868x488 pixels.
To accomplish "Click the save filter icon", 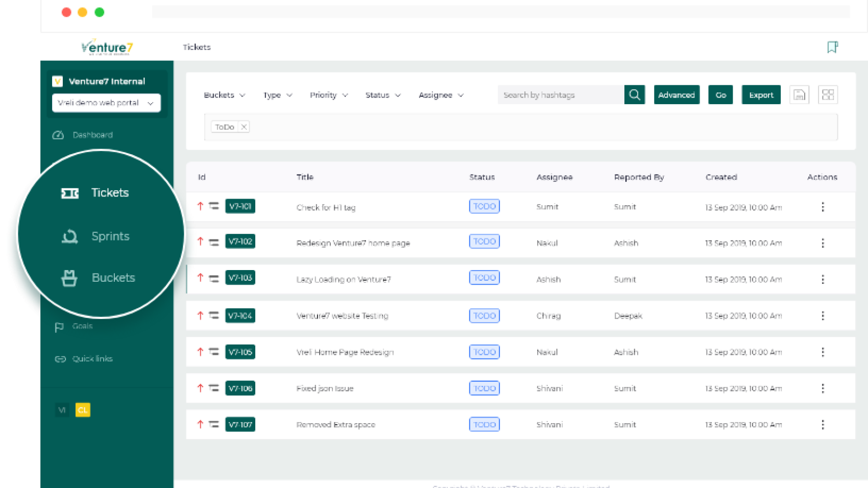I will pos(799,95).
